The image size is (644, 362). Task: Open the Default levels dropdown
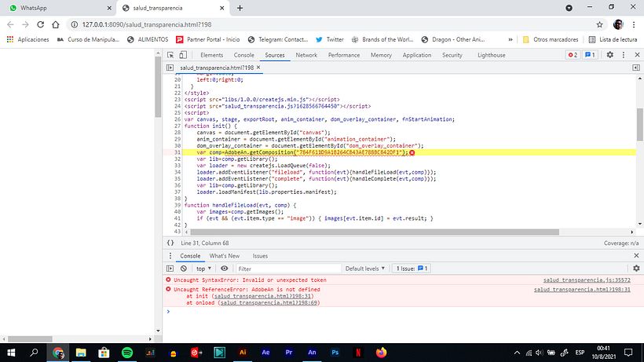364,269
